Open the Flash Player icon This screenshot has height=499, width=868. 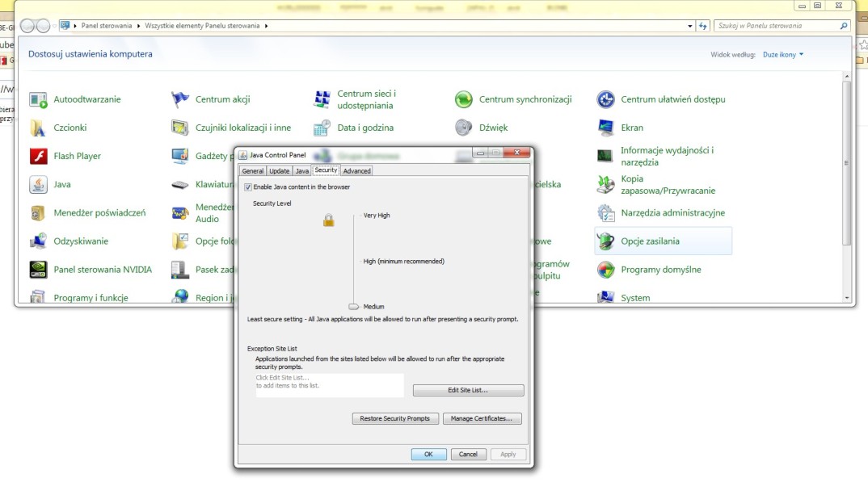38,156
